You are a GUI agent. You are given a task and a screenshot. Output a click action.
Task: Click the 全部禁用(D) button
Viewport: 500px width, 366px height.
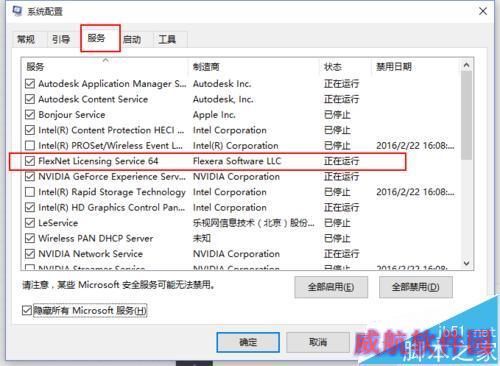tap(416, 287)
